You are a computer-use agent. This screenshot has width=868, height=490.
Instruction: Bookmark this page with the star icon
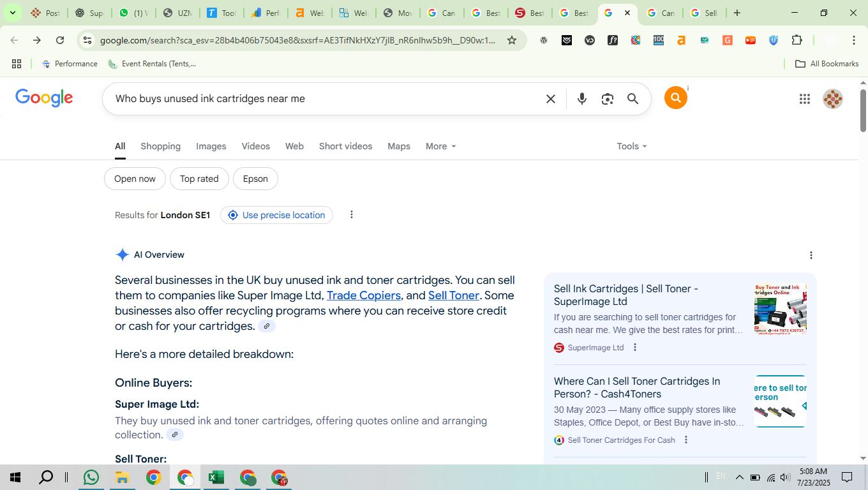511,40
